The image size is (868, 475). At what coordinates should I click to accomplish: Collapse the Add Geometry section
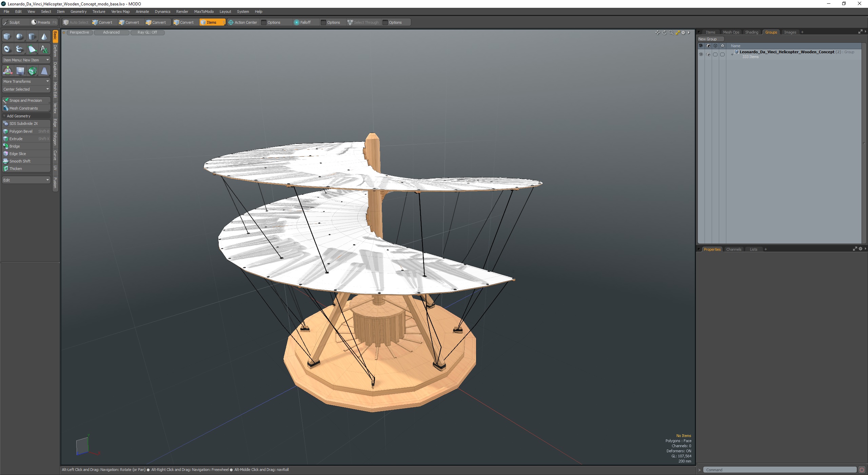[4, 116]
